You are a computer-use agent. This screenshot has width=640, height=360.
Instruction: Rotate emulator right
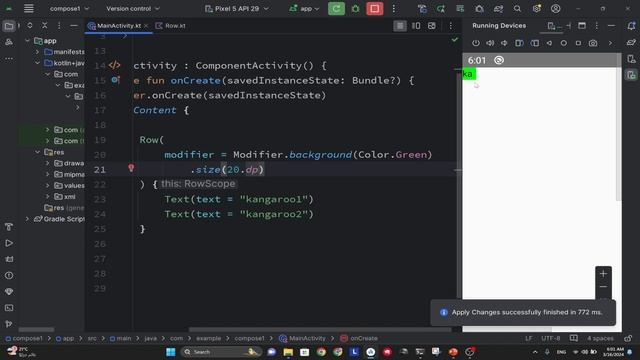click(535, 43)
